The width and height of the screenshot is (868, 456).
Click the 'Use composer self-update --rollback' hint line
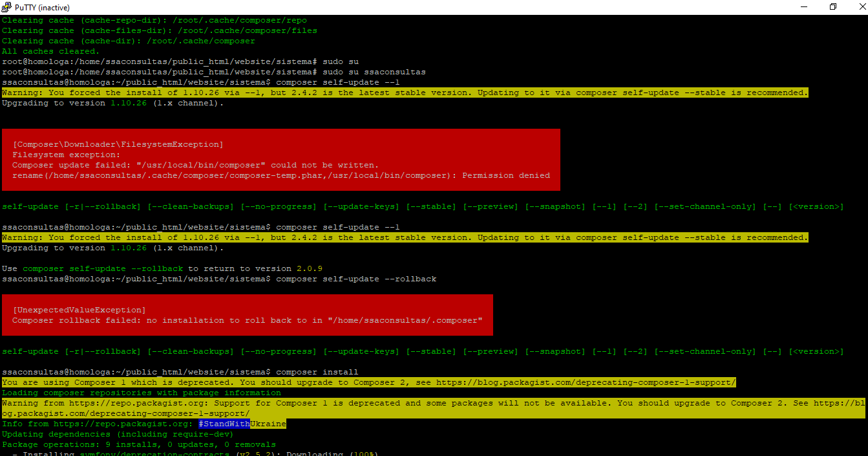coord(162,268)
